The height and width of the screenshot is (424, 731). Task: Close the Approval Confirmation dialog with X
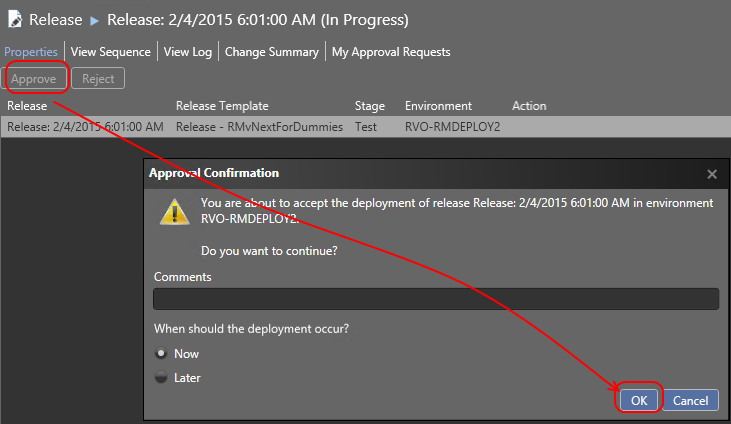pyautogui.click(x=712, y=174)
